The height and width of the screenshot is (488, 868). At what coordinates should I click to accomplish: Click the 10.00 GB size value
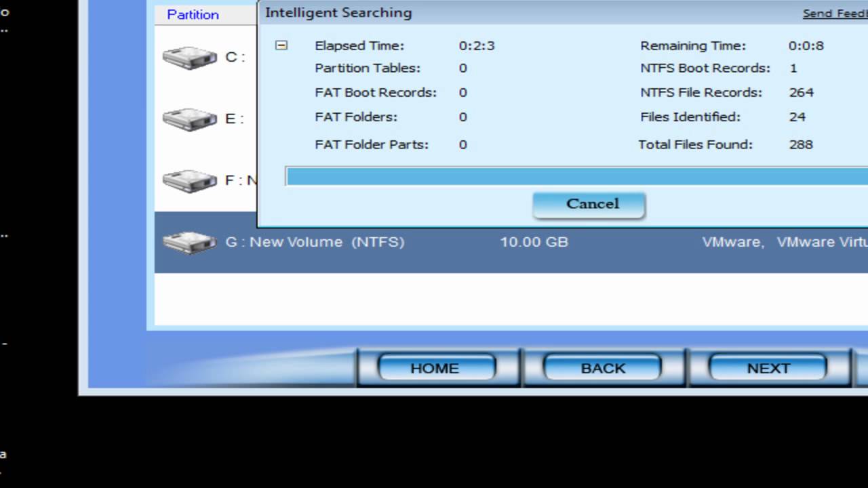(534, 242)
